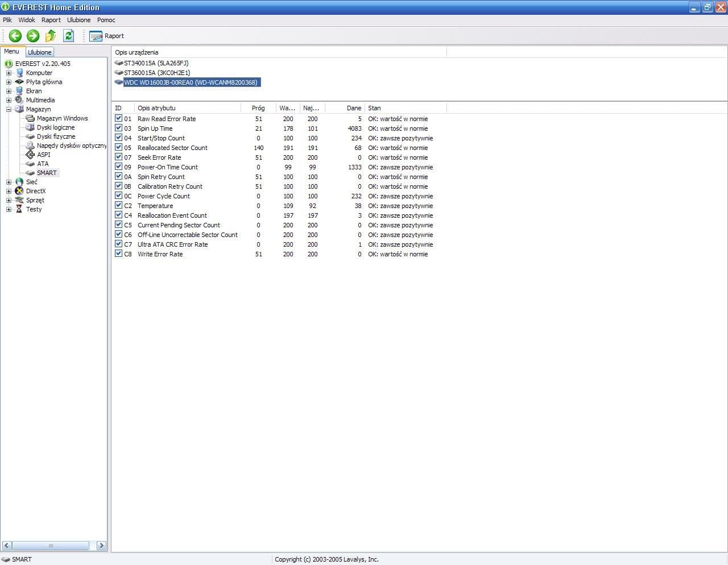The width and height of the screenshot is (728, 565).
Task: Click the sidebar scroll right arrow
Action: tap(101, 546)
